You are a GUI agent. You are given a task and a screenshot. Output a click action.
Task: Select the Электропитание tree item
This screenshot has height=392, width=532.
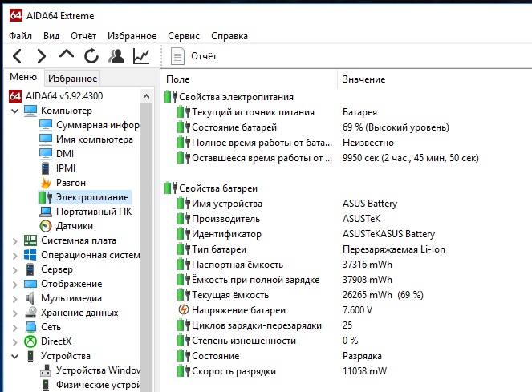click(91, 197)
